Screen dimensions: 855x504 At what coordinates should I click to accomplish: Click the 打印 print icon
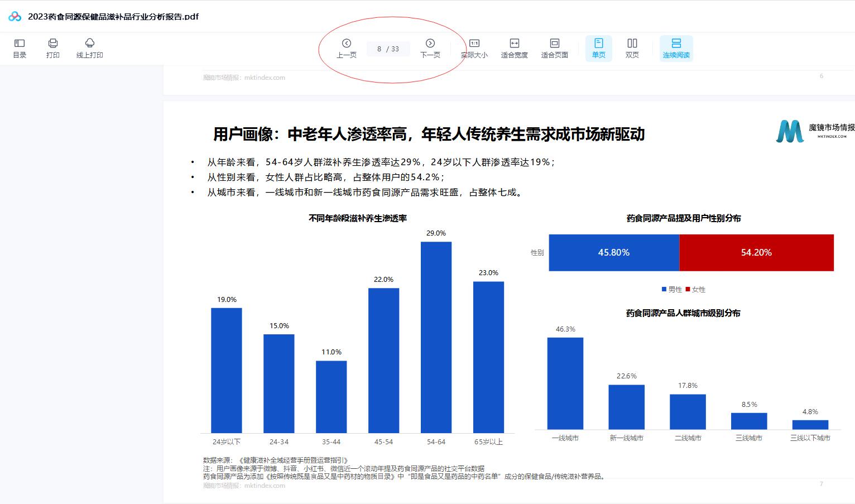[x=53, y=48]
